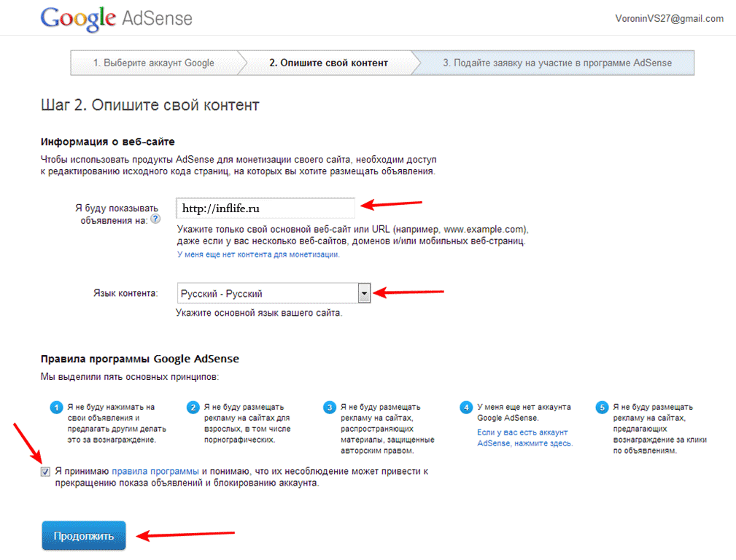The height and width of the screenshot is (560, 736).
Task: Click the text Мы выделили пять основных принципов
Action: 130,377
